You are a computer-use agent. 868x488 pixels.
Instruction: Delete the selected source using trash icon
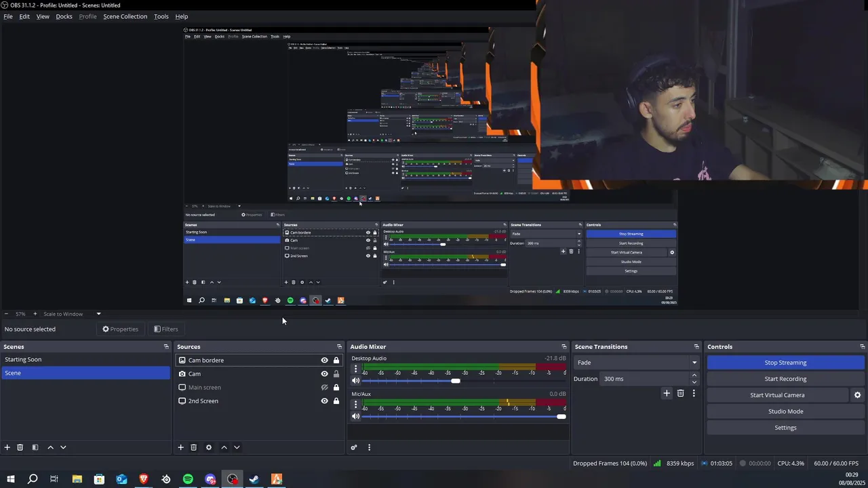(x=193, y=447)
